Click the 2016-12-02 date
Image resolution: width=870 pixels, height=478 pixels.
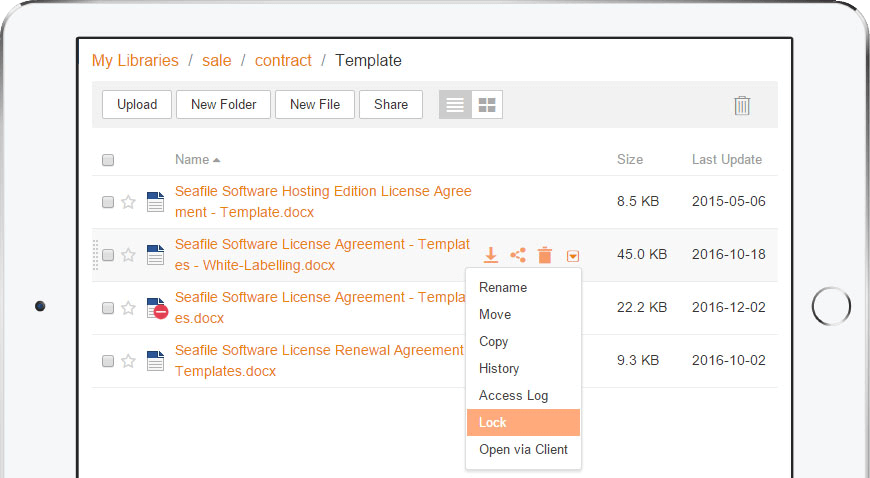[729, 307]
